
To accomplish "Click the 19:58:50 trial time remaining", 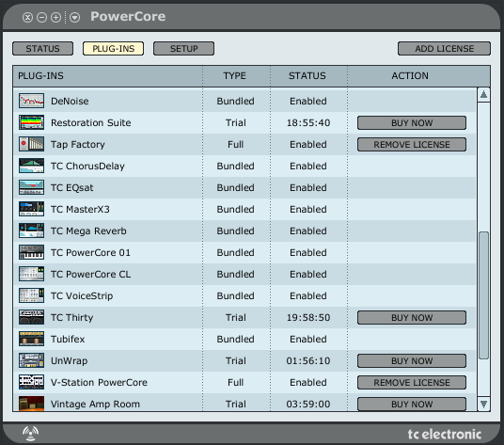I will point(308,318).
